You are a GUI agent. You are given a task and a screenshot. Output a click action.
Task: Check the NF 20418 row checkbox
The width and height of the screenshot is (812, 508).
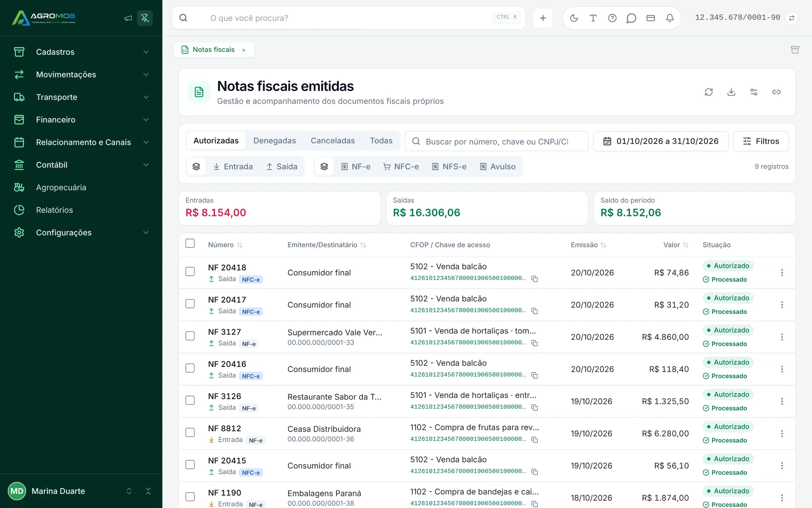[190, 272]
